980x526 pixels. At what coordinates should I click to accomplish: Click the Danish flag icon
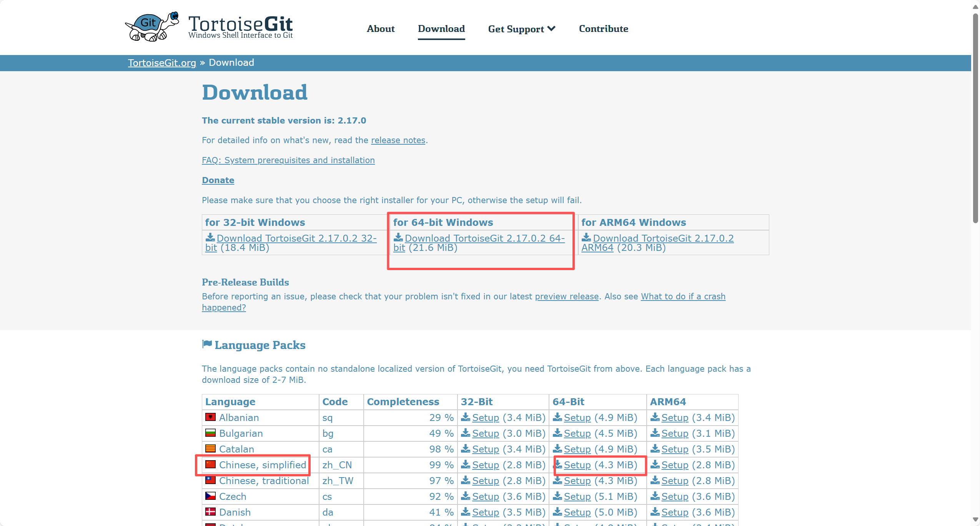click(210, 512)
